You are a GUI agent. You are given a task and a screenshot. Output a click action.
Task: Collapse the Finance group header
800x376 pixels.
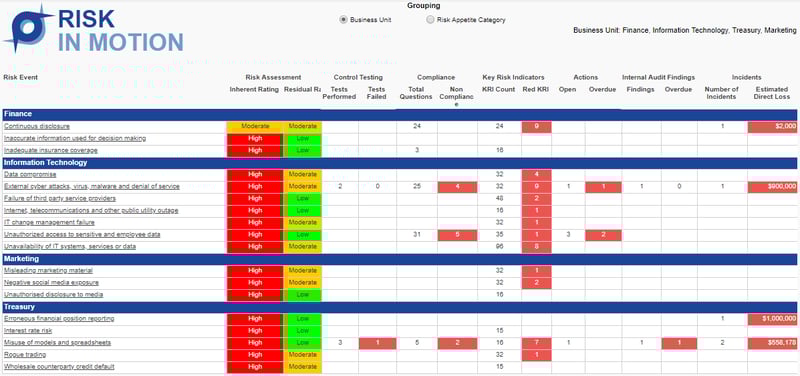coord(400,114)
